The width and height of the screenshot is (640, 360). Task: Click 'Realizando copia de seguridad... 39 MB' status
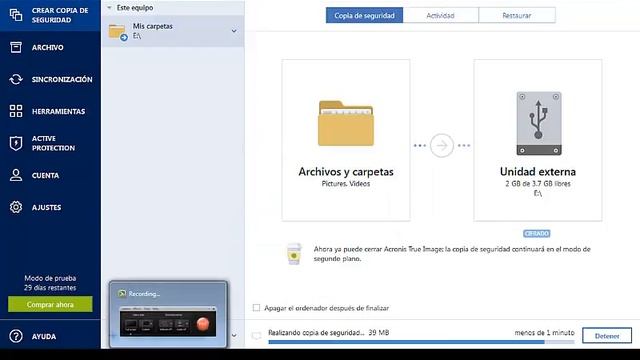click(329, 333)
